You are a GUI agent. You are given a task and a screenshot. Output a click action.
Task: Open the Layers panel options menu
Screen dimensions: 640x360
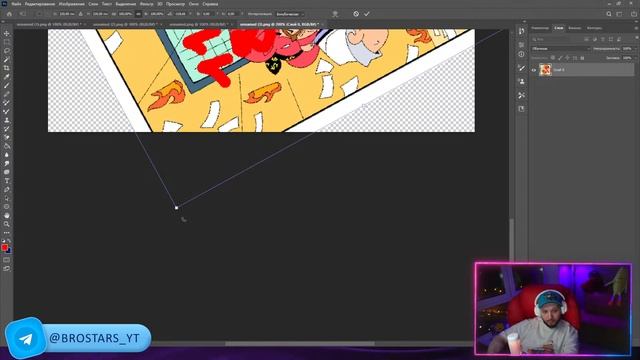[x=636, y=28]
